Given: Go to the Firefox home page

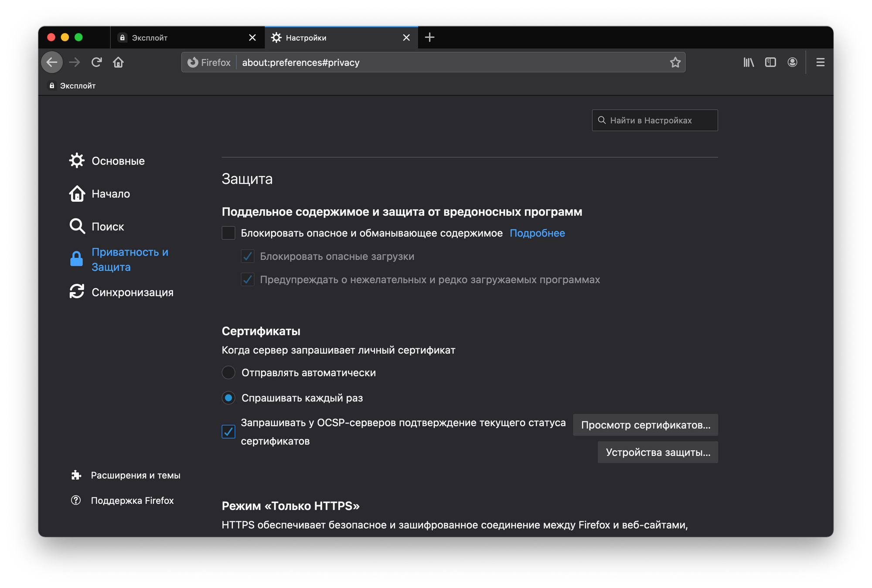Looking at the screenshot, I should click(118, 62).
